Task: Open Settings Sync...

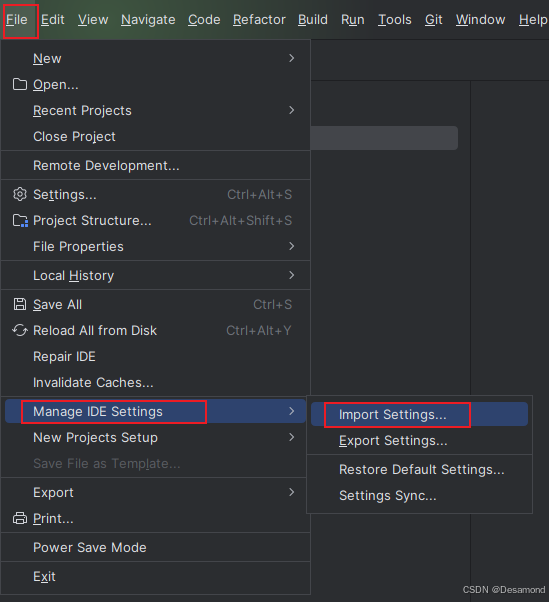Action: click(419, 496)
